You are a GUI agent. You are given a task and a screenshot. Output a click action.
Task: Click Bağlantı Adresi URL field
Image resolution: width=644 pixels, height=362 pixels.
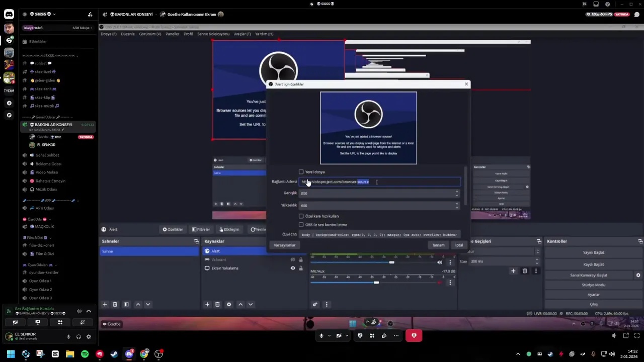point(380,182)
